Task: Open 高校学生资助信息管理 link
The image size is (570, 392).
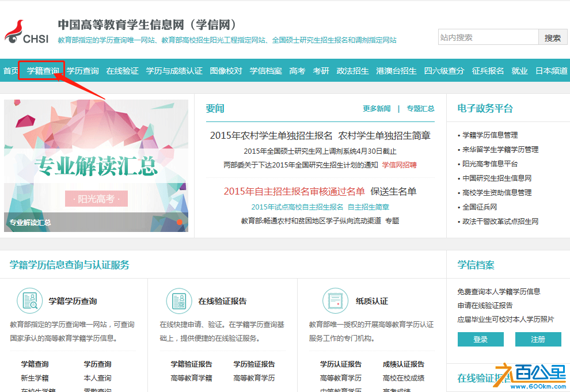Action: pyautogui.click(x=497, y=193)
